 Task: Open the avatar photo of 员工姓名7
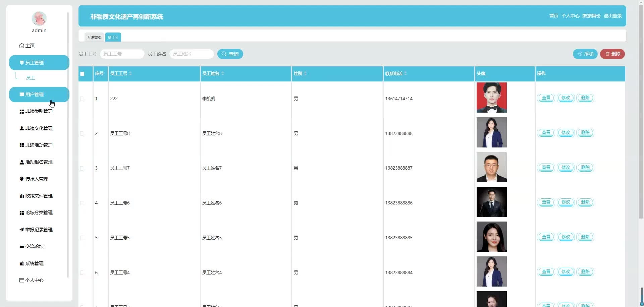(492, 167)
